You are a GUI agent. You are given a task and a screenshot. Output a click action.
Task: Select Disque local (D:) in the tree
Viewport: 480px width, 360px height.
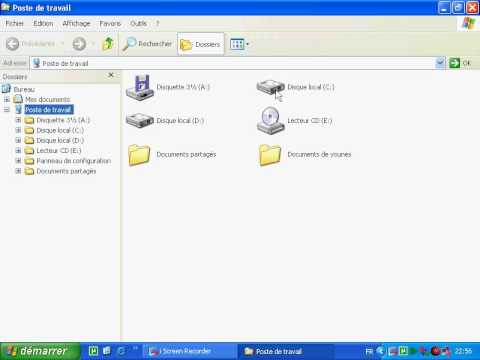(x=60, y=140)
